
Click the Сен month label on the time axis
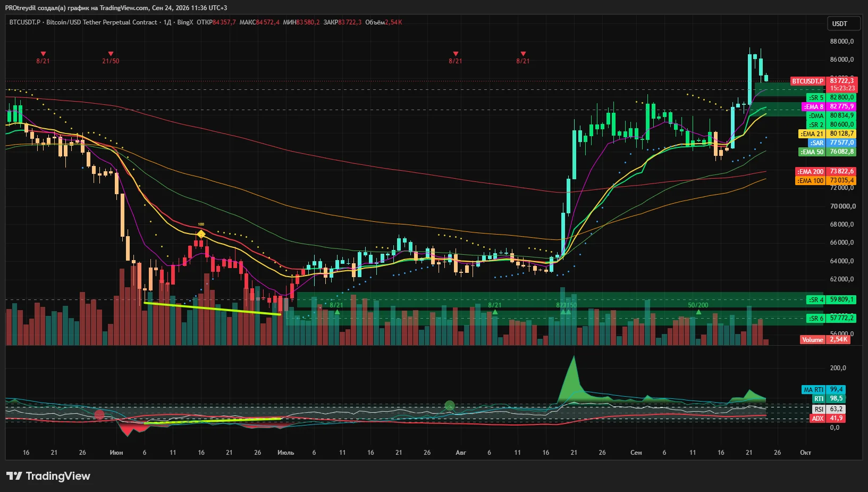click(636, 453)
